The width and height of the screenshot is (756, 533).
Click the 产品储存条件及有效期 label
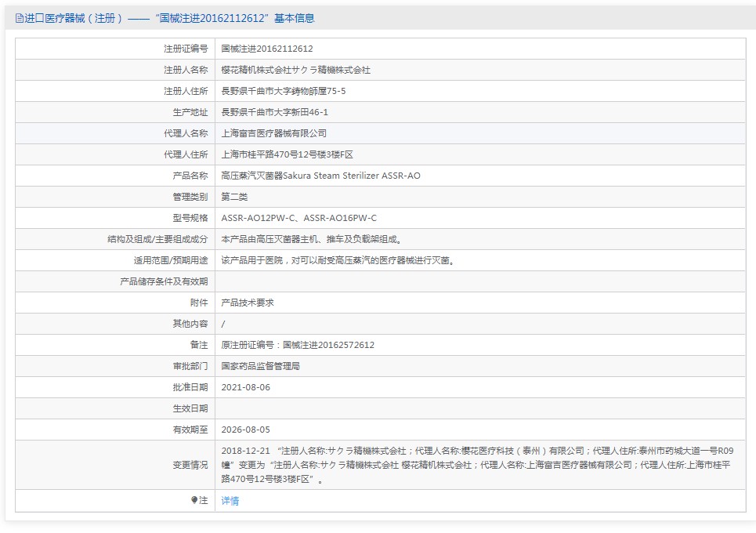[x=164, y=281]
